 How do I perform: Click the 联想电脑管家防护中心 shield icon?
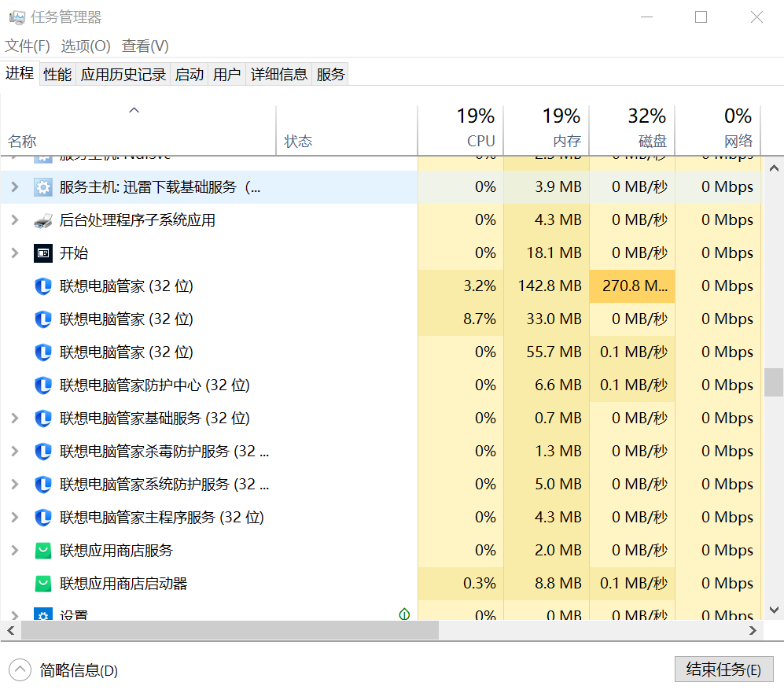point(43,385)
